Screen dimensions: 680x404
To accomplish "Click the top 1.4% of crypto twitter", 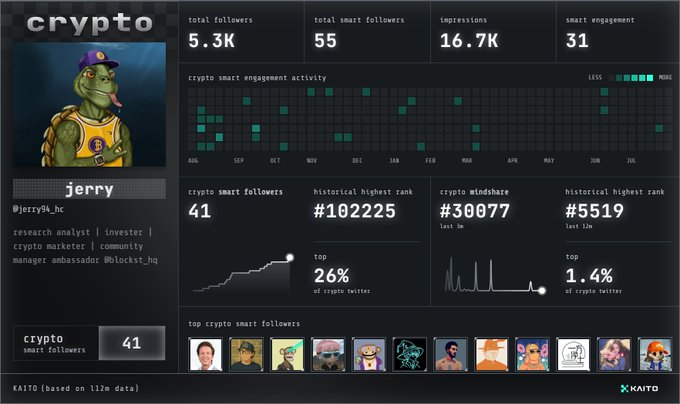I will click(589, 276).
